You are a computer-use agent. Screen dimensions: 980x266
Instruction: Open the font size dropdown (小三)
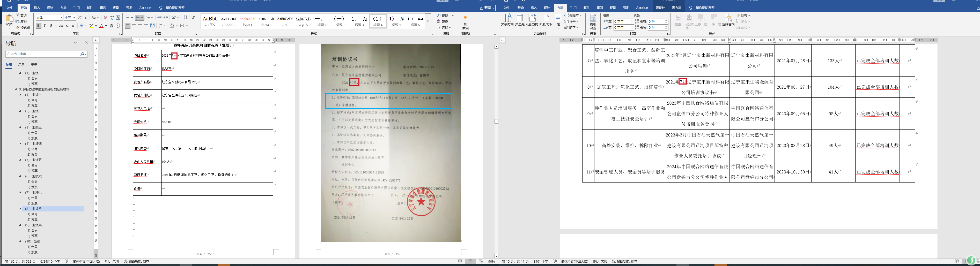pos(74,18)
